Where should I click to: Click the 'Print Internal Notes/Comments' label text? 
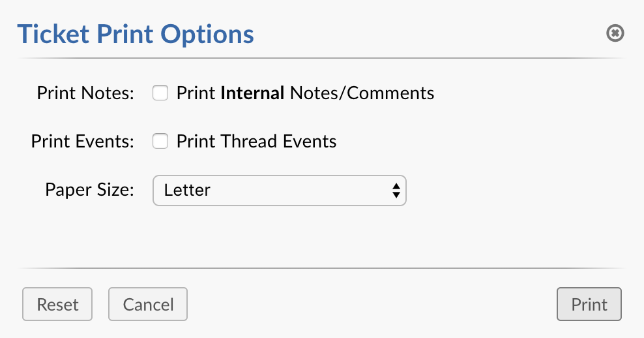pyautogui.click(x=305, y=93)
